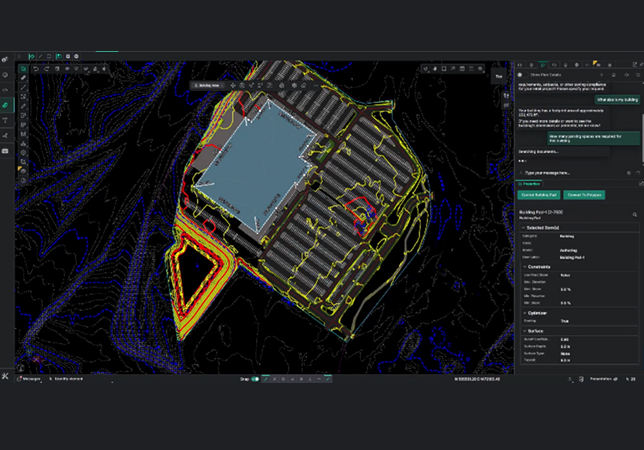Open the text tool in far-left sidebar
The image size is (644, 450).
pyautogui.click(x=6, y=120)
